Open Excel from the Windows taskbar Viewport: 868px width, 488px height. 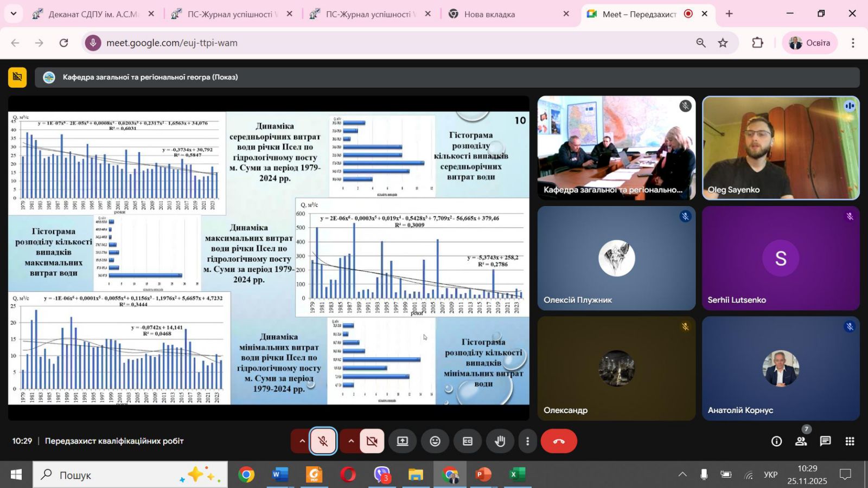pyautogui.click(x=517, y=475)
